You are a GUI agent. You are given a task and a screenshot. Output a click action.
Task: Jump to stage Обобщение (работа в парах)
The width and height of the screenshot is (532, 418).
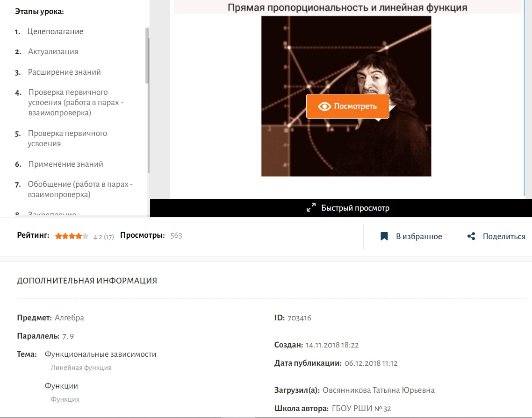[x=80, y=189]
